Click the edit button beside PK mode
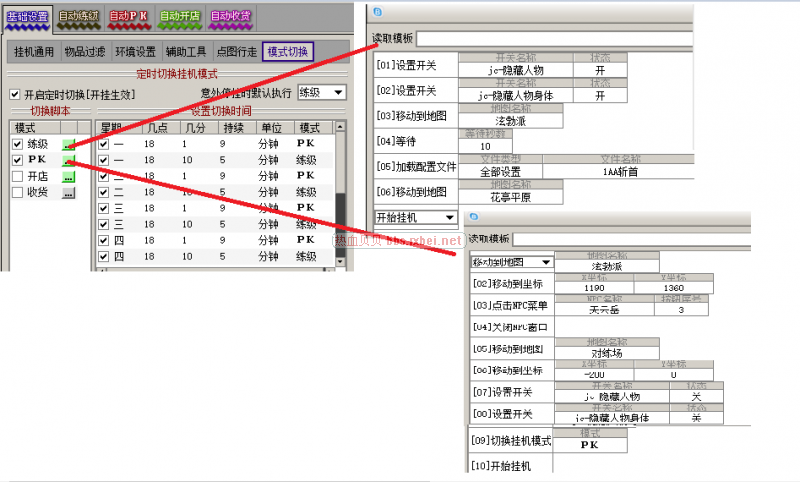The height and width of the screenshot is (482, 800). click(x=68, y=160)
